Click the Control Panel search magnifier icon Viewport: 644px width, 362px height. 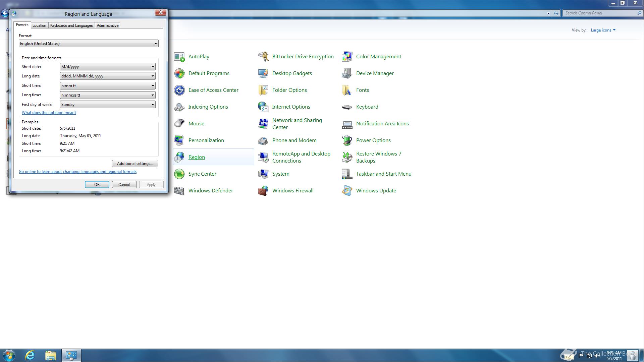pyautogui.click(x=639, y=13)
